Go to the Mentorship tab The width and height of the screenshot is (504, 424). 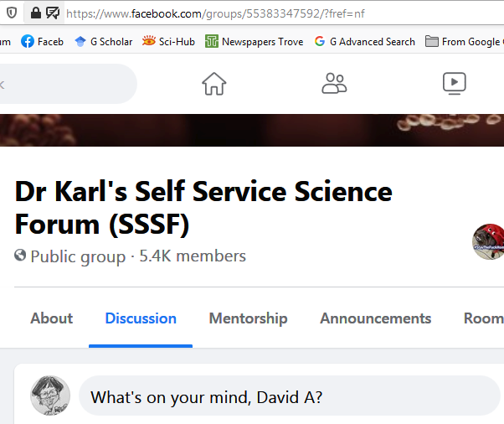tap(248, 318)
